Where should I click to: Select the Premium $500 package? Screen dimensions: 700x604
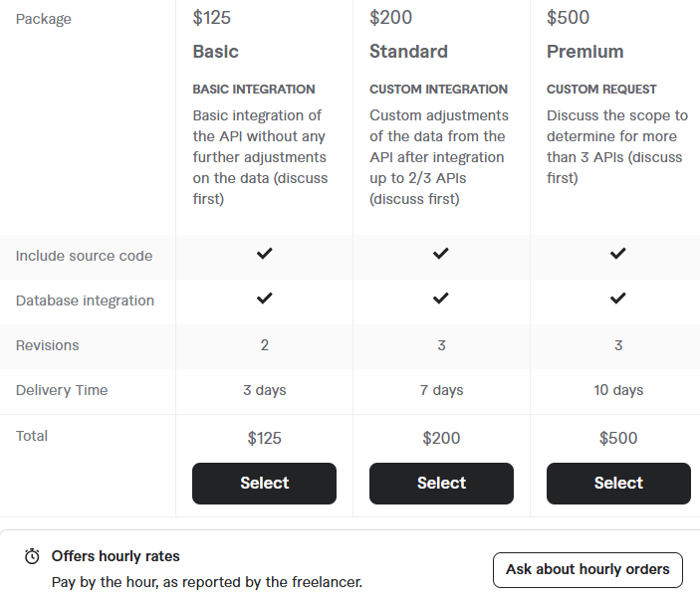[x=618, y=484]
